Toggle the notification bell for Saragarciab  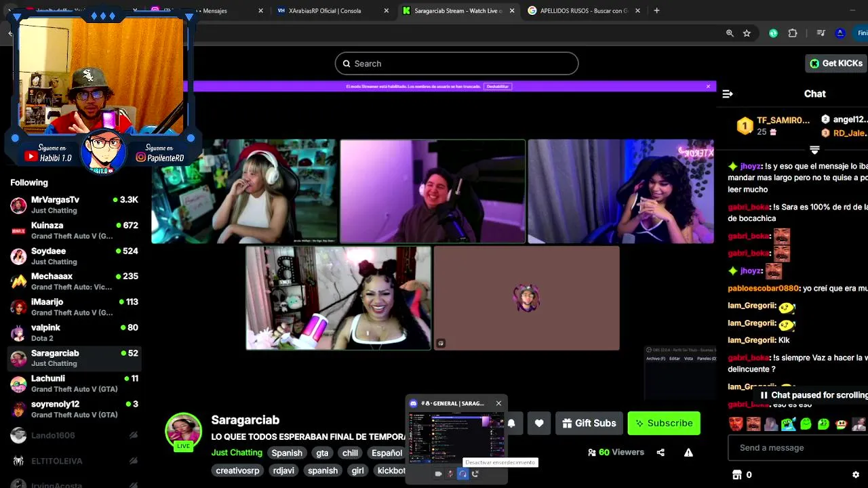[511, 423]
